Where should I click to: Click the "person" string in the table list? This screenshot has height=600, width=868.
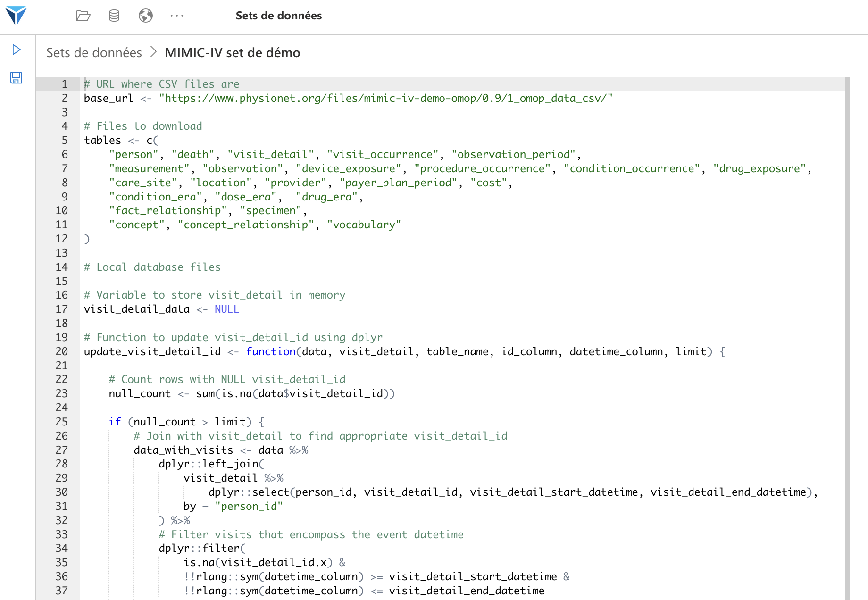pyautogui.click(x=134, y=154)
